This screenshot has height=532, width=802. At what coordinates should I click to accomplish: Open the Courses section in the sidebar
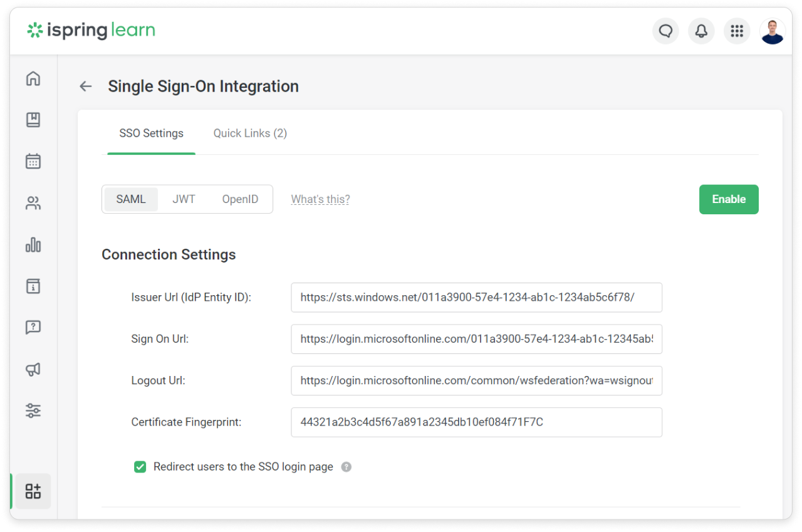[x=33, y=120]
